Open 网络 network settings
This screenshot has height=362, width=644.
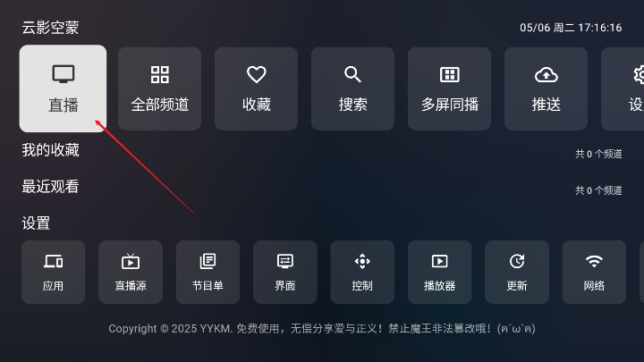click(594, 272)
